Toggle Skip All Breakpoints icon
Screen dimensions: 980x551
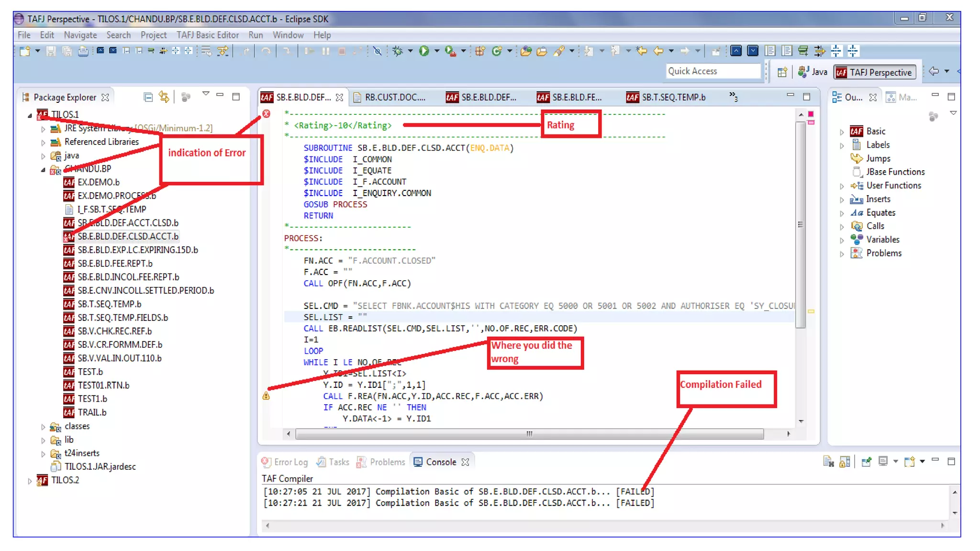[378, 51]
